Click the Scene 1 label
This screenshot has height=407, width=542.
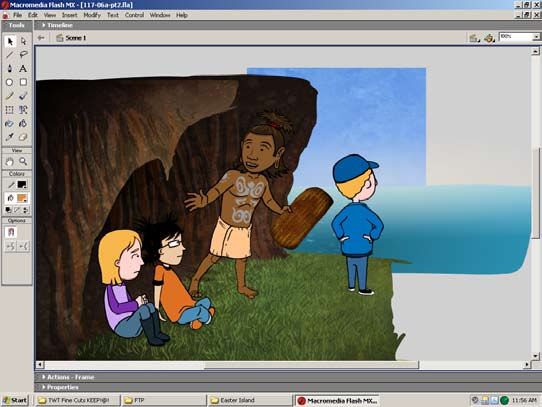click(75, 38)
